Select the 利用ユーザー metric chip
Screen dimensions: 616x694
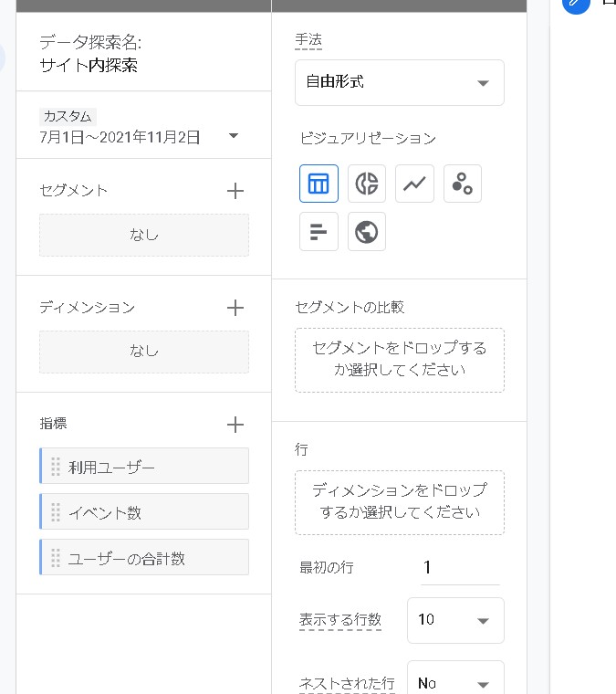click(144, 467)
